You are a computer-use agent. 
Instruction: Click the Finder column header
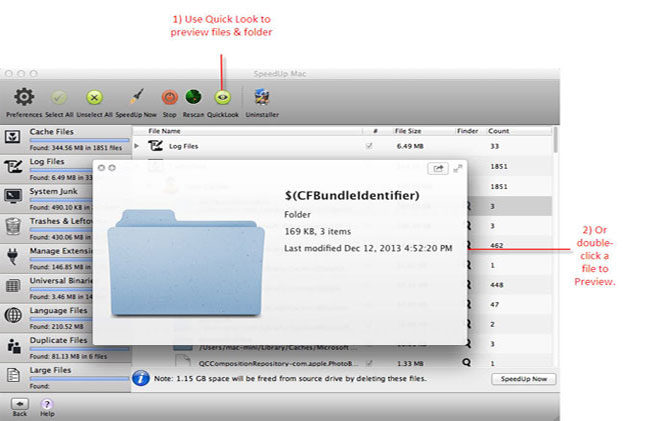tap(468, 131)
